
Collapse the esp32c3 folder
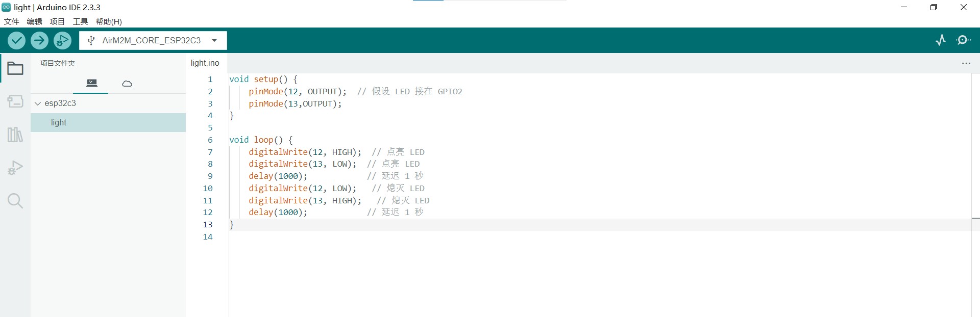pos(38,103)
